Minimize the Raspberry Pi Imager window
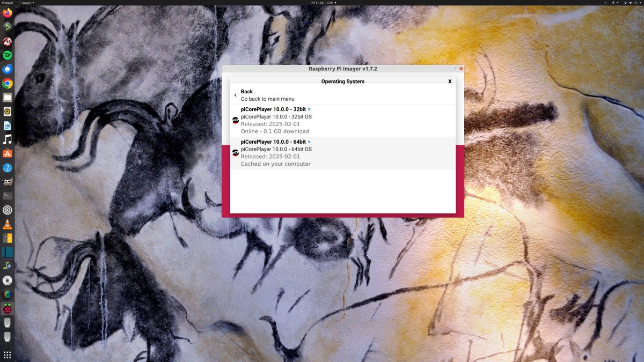Screen dimensions: 644x362 [x=450, y=69]
